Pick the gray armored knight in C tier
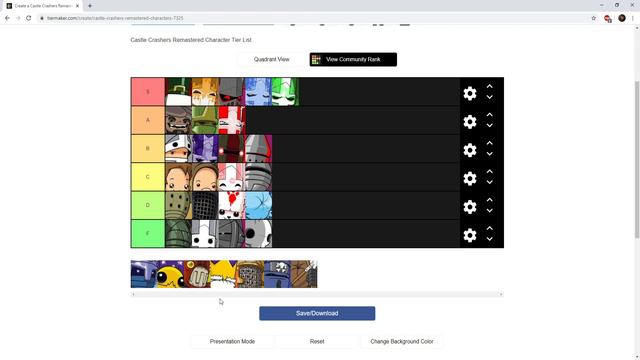 pos(258,177)
